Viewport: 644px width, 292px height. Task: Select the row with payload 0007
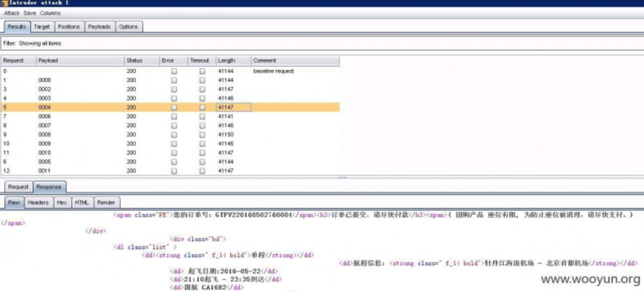(x=170, y=126)
